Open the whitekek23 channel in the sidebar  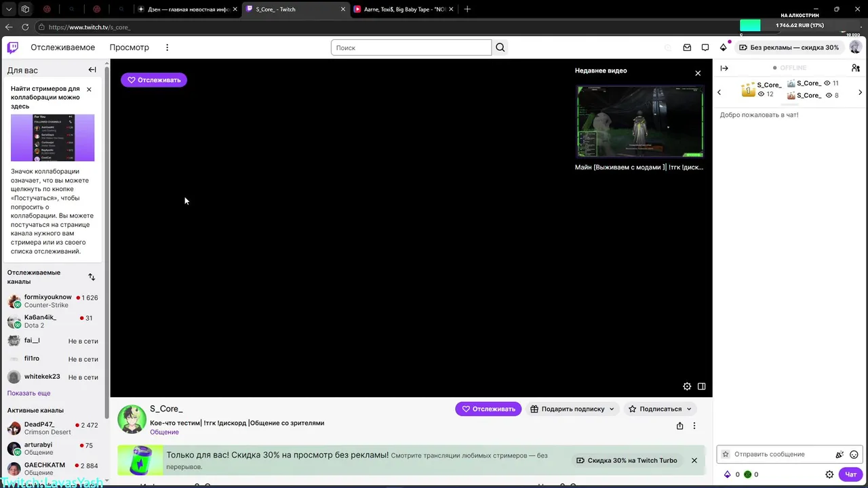(x=53, y=377)
